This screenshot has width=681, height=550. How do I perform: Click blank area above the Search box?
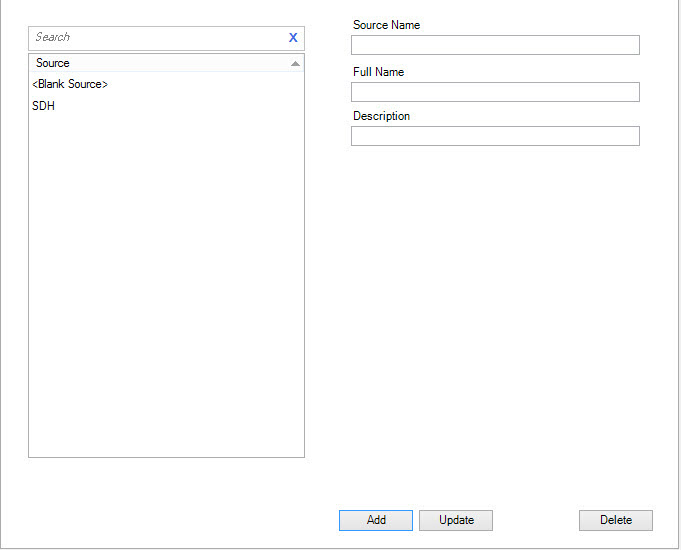tap(166, 12)
